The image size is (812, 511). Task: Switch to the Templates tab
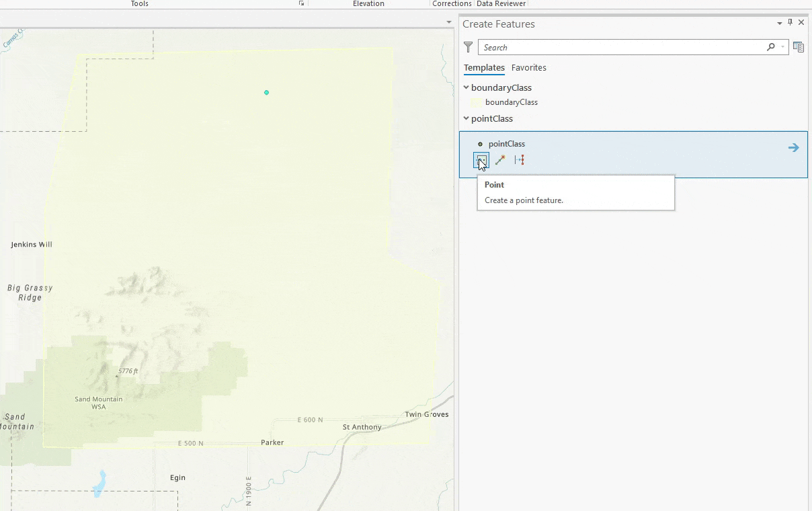pyautogui.click(x=484, y=67)
